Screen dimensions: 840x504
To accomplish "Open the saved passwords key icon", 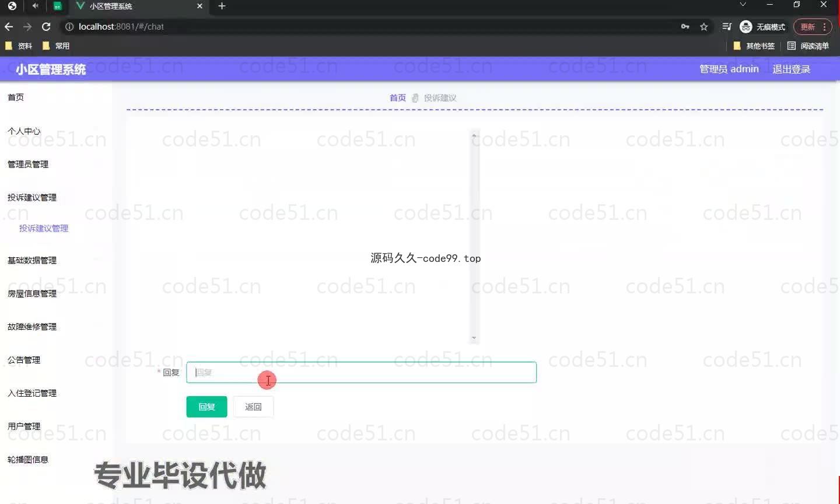I will pyautogui.click(x=685, y=27).
